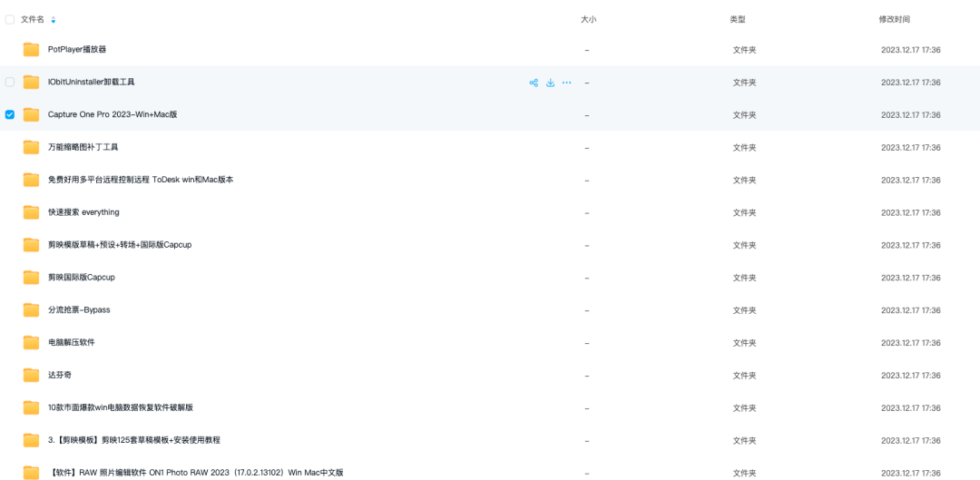Click the folder icon for 电脑解压软件

coord(31,342)
